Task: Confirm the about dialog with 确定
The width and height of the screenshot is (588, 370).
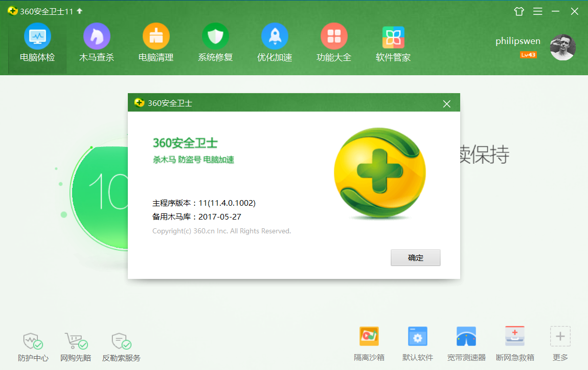Action: point(415,257)
